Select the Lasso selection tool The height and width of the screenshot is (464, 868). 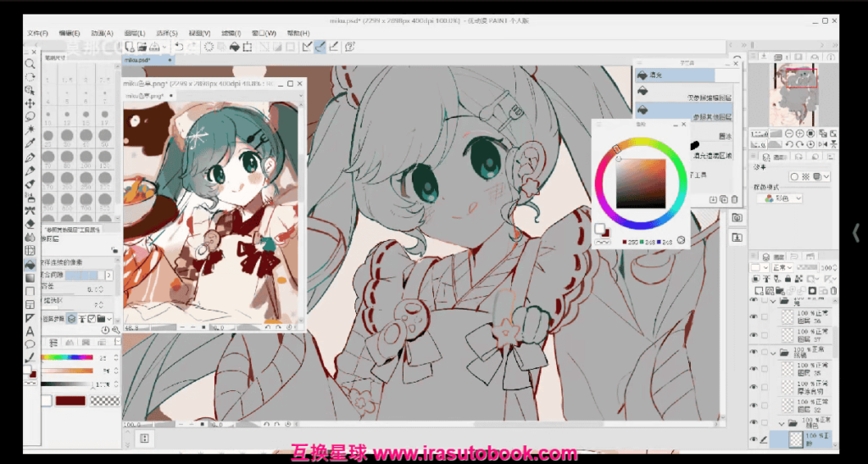click(x=31, y=116)
